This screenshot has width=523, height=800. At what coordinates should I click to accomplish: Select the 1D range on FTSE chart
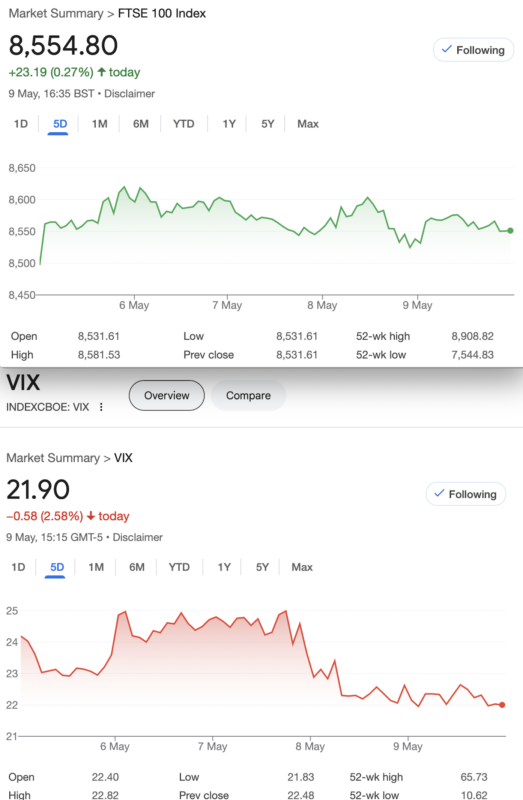pyautogui.click(x=20, y=124)
